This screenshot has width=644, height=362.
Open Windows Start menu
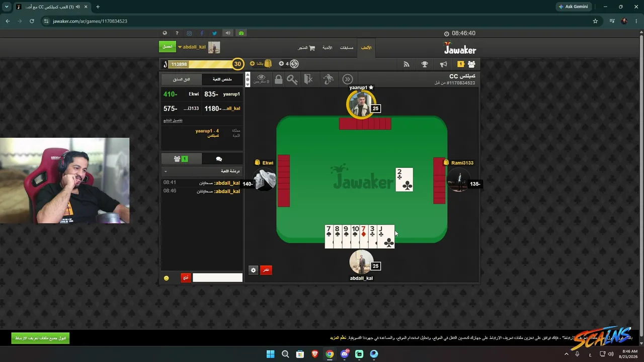[270, 354]
